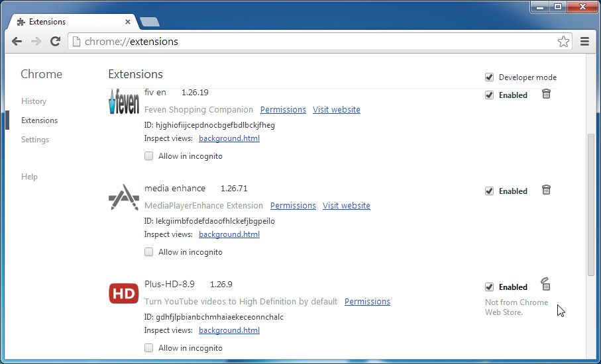Click the Chrome heading in the sidebar
Viewport: 601px width, 364px height.
click(41, 74)
